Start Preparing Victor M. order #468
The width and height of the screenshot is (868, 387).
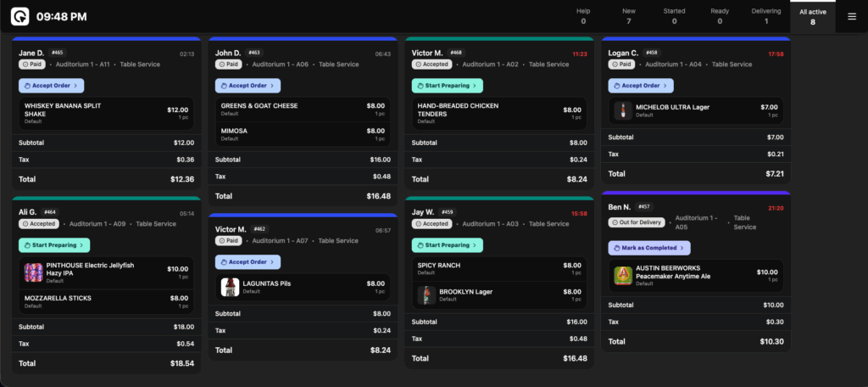point(447,85)
